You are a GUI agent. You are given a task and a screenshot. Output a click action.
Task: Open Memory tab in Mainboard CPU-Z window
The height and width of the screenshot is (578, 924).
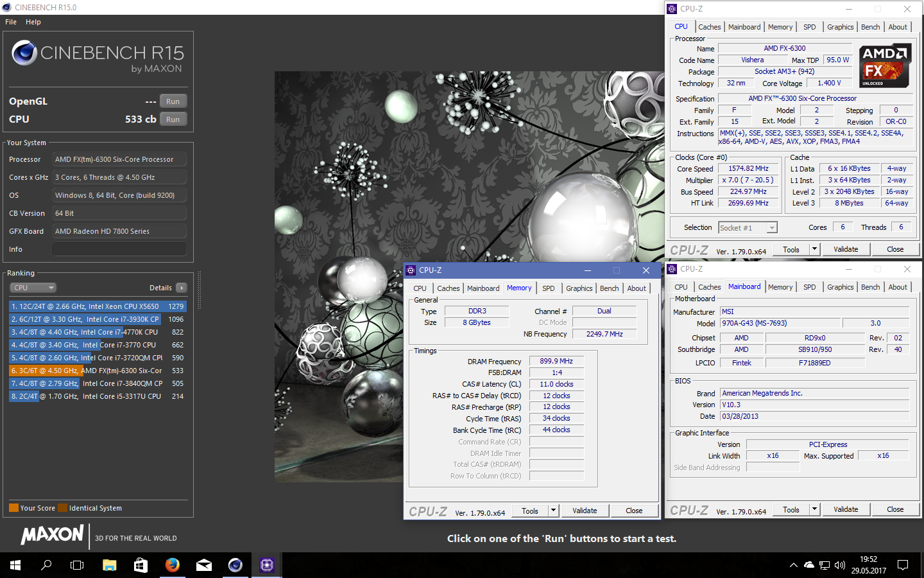pyautogui.click(x=780, y=287)
